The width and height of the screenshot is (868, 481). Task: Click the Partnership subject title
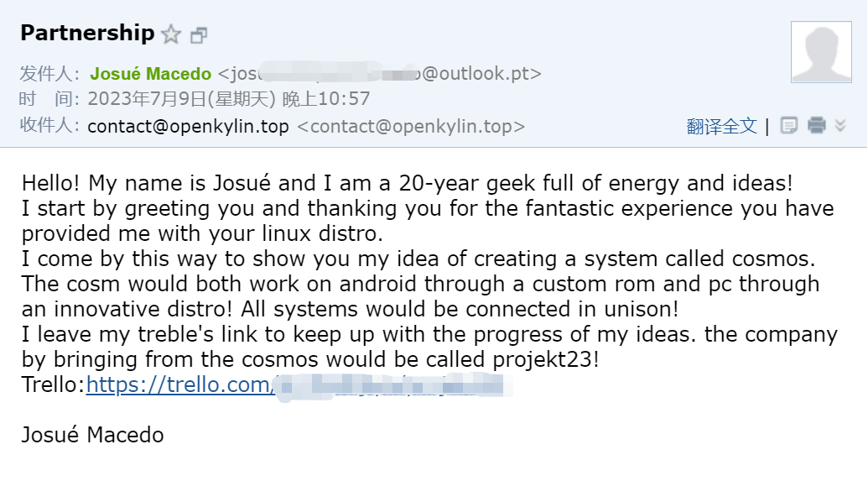click(x=87, y=34)
